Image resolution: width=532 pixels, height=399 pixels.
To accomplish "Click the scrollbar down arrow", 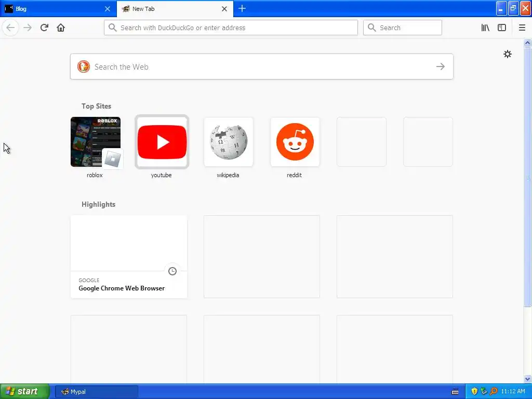I will pyautogui.click(x=527, y=379).
